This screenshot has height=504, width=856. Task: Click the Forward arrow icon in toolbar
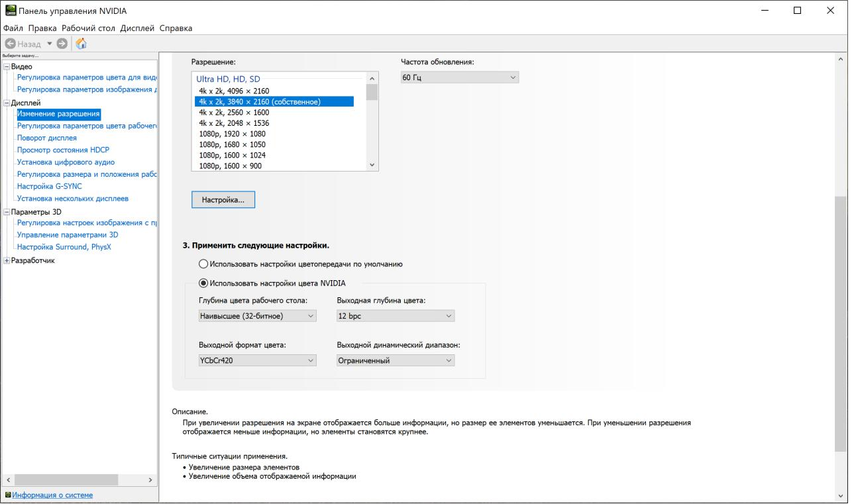[x=62, y=44]
